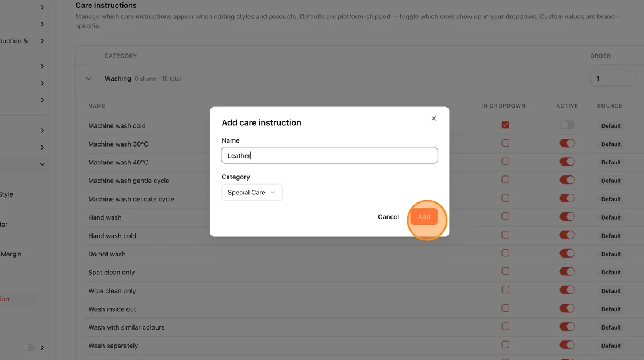This screenshot has width=644, height=360.
Task: Check In Dropdown for Machine wash gentle cycle
Action: pos(505,179)
